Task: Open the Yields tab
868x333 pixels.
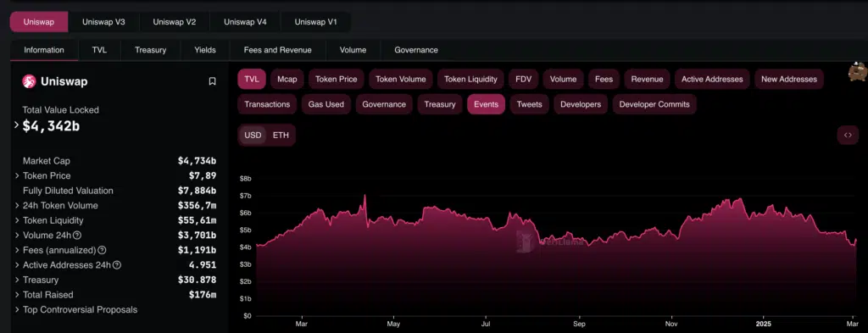Action: click(x=205, y=50)
